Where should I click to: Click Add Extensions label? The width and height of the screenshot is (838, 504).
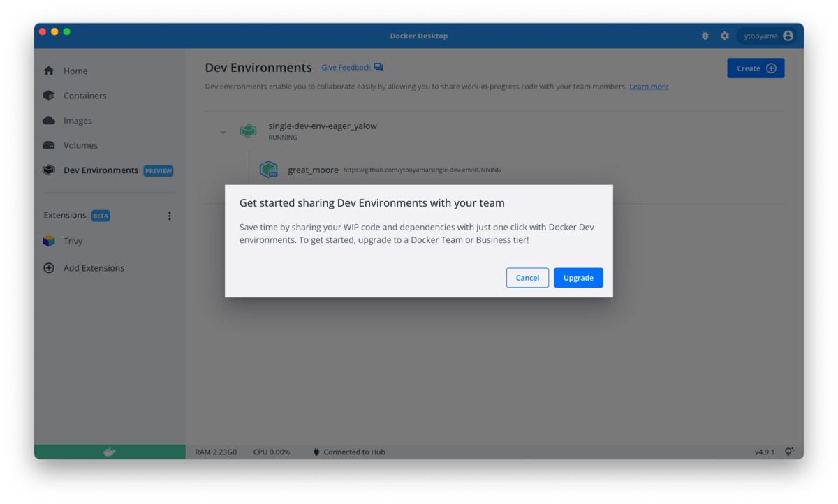point(94,268)
